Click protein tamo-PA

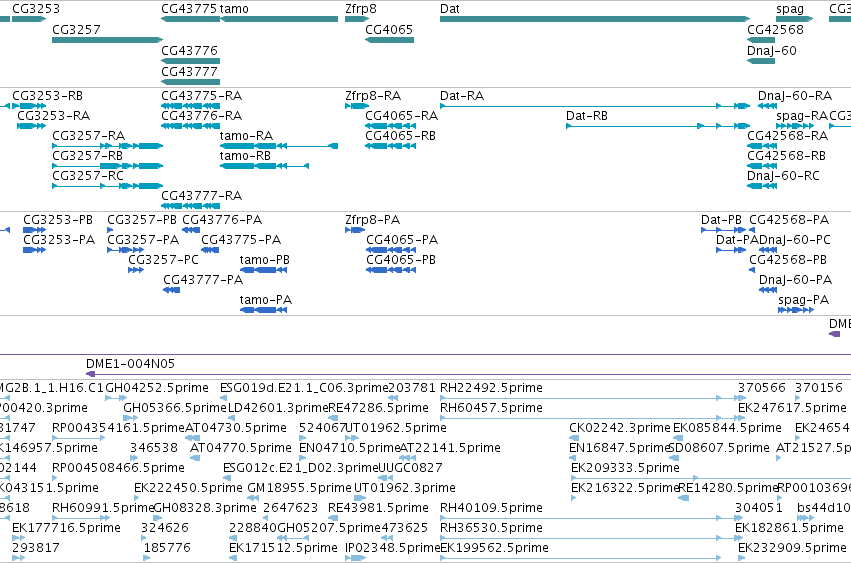pyautogui.click(x=266, y=300)
